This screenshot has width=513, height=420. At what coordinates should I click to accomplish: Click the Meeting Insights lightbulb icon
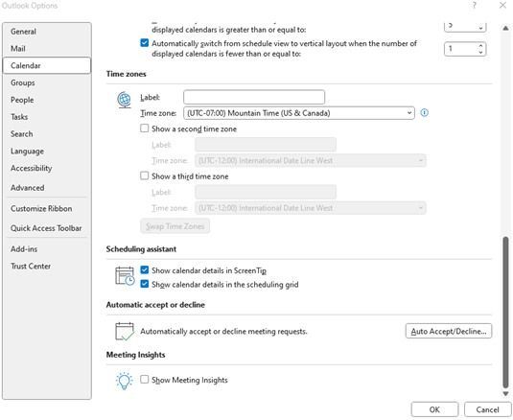pos(124,381)
